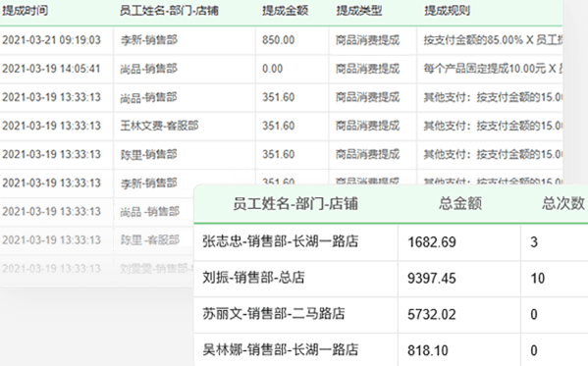Image resolution: width=588 pixels, height=366 pixels.
Task: Click the 苏丽文-销售部-二马路店 summary row
Action: pyautogui.click(x=391, y=314)
